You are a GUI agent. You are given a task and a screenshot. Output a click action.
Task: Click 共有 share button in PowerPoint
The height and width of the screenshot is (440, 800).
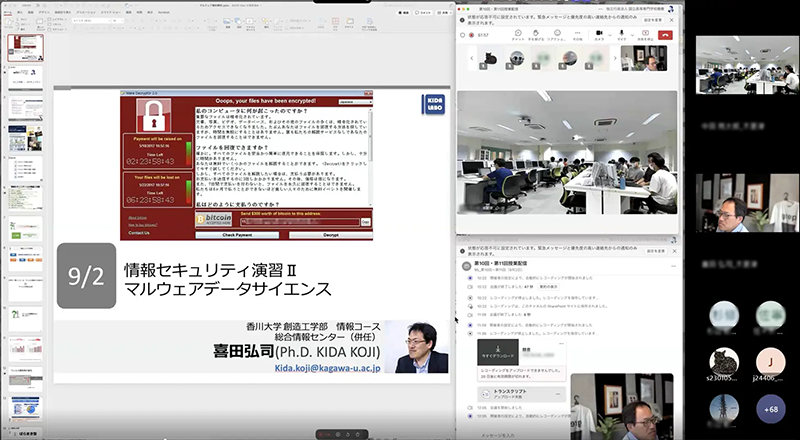point(445,12)
